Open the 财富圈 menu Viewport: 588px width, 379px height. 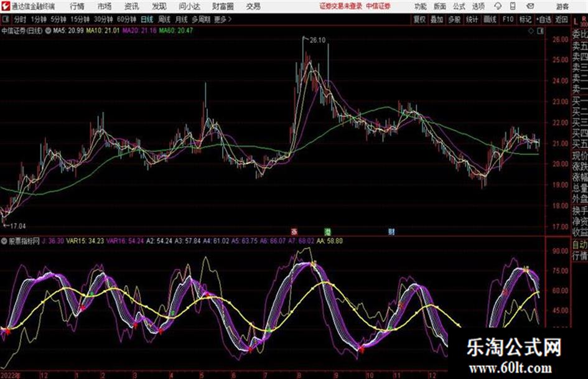tap(223, 6)
